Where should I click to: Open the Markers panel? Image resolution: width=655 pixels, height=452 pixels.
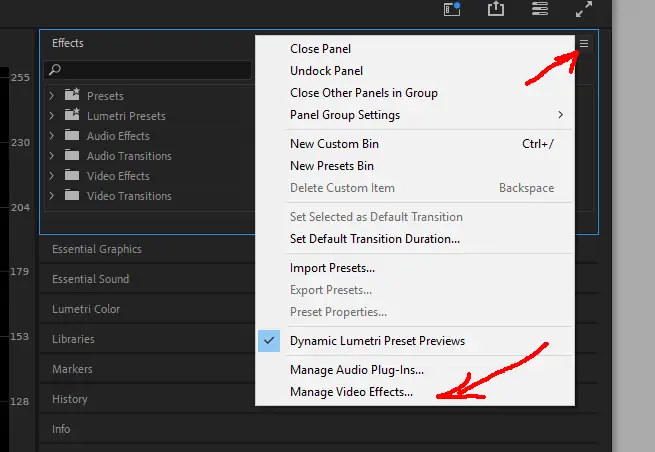tap(72, 369)
